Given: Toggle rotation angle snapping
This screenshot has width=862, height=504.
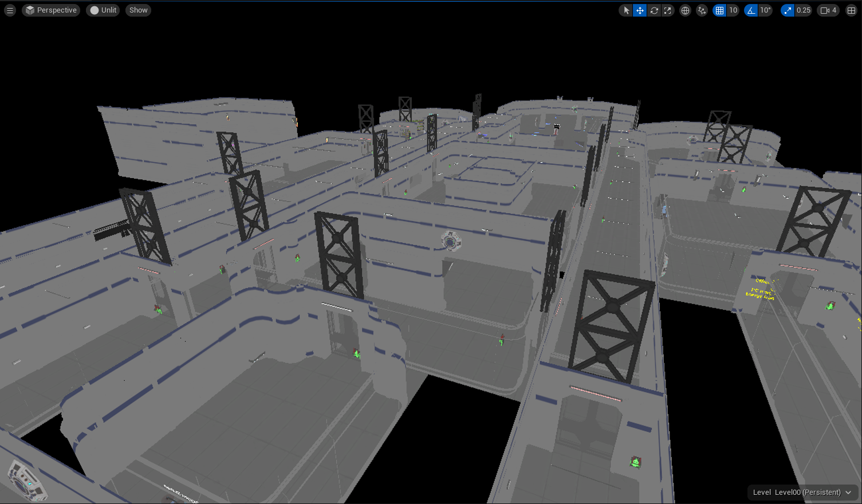Looking at the screenshot, I should point(751,10).
